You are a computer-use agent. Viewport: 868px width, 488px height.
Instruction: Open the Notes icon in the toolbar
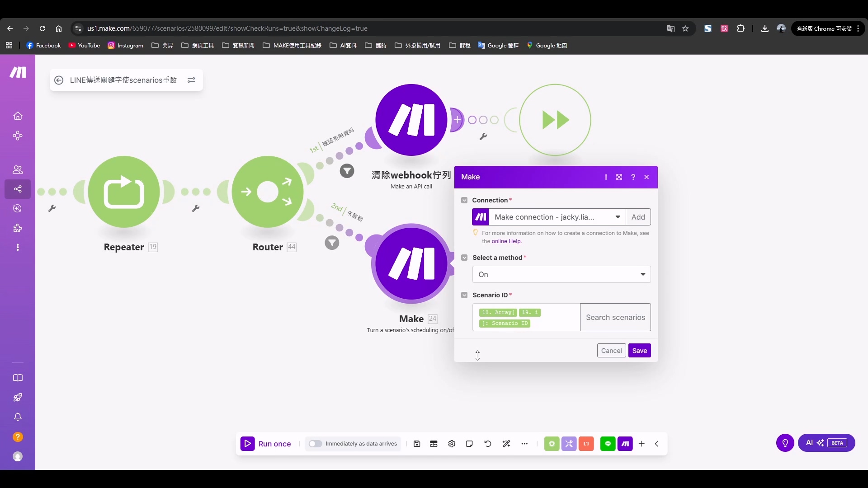(x=469, y=444)
